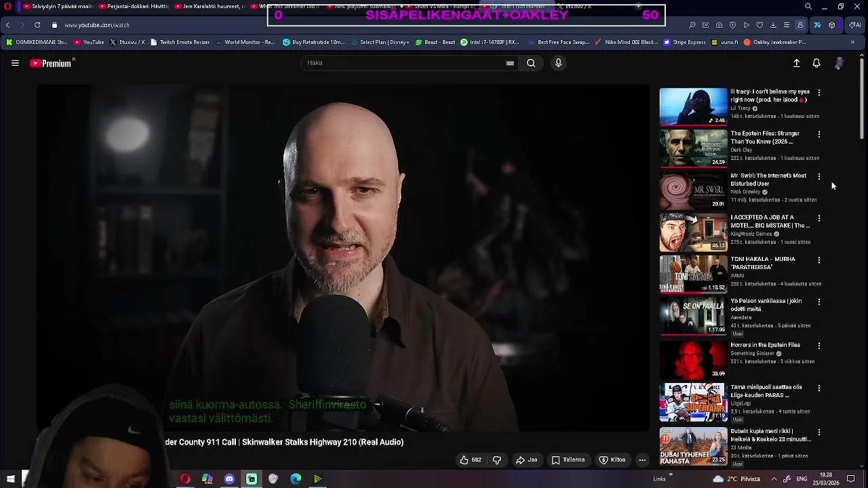Screen dimensions: 868x488
Task: Open Windows Start menu
Action: 11,479
